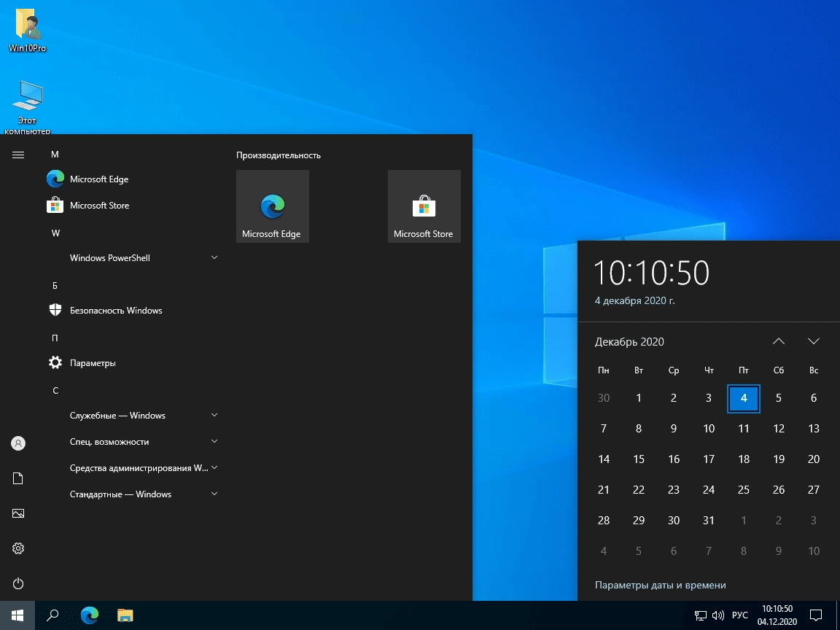Go to previous month with up chevron
Viewport: 840px width, 630px height.
[x=779, y=341]
